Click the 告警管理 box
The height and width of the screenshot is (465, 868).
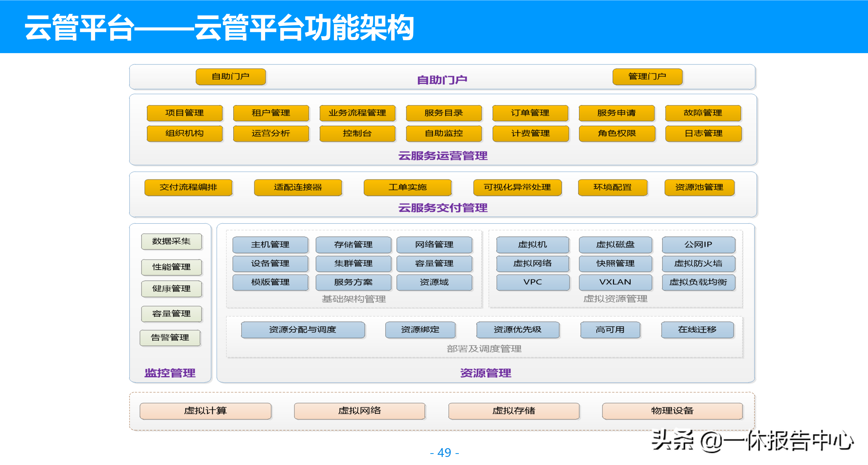point(170,338)
